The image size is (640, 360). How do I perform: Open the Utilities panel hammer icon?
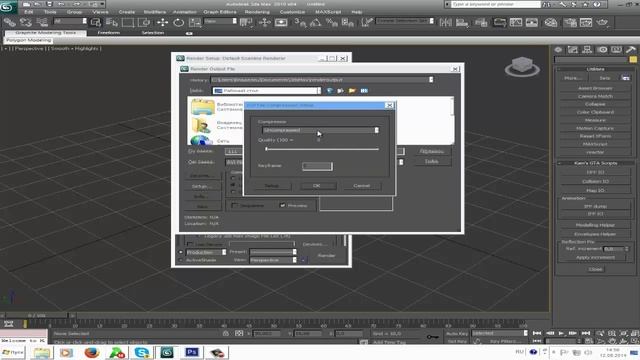[631, 50]
